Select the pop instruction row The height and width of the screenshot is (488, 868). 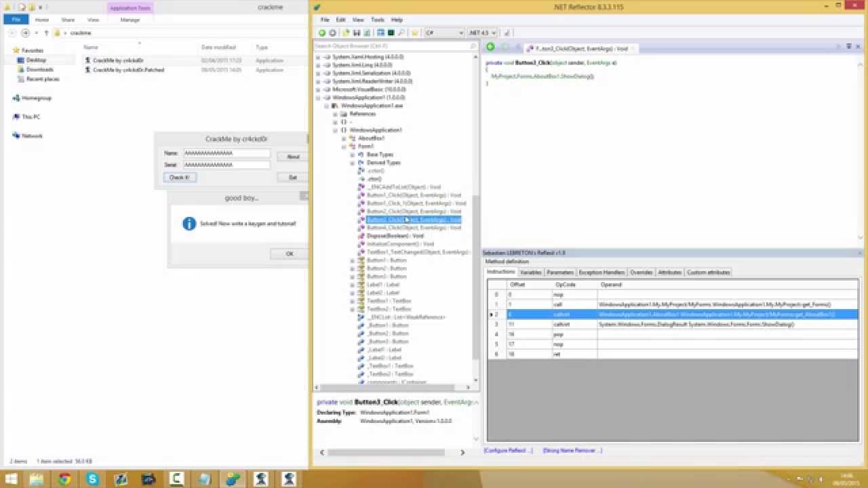point(673,334)
